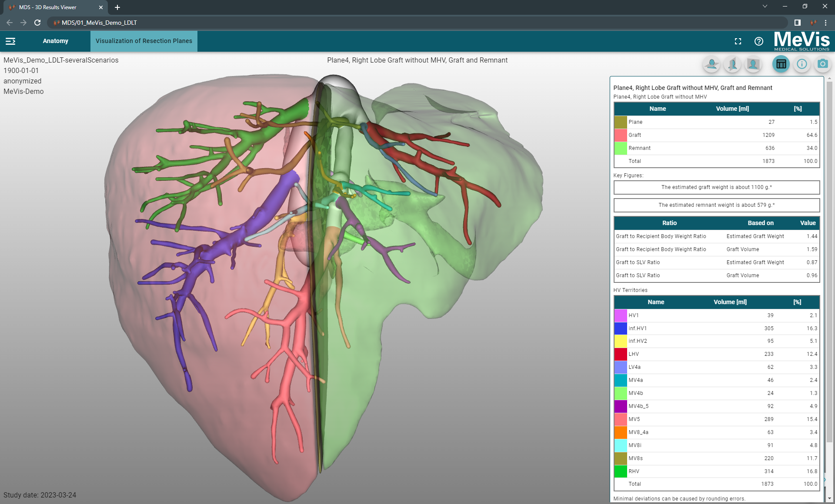Click the MV4b_5 purple color swatch

[621, 406]
